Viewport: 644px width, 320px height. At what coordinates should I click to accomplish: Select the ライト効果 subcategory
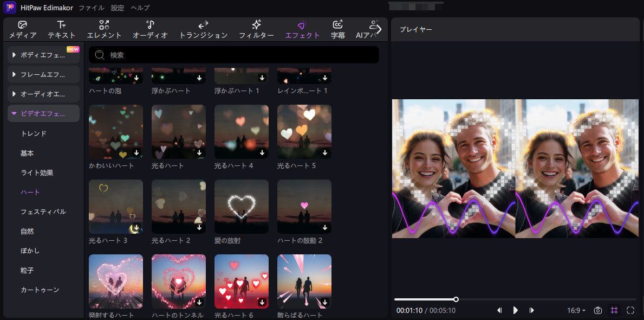click(x=37, y=173)
